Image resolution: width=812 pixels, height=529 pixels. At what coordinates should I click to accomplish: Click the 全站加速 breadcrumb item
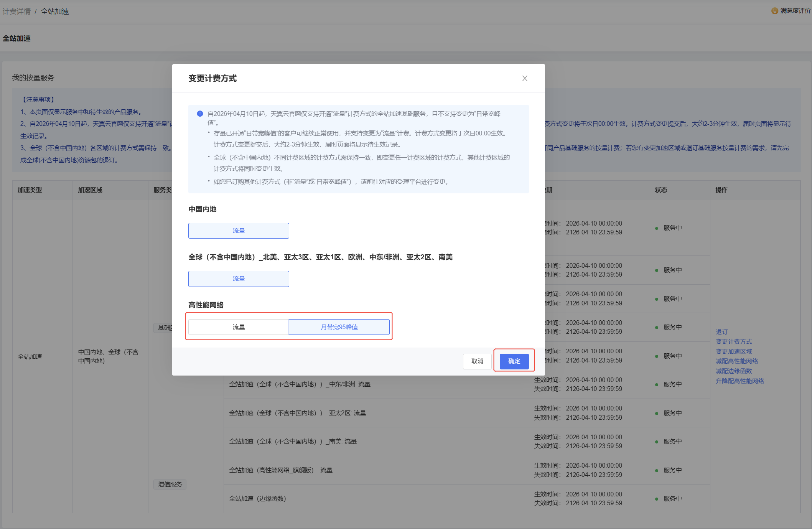[55, 11]
